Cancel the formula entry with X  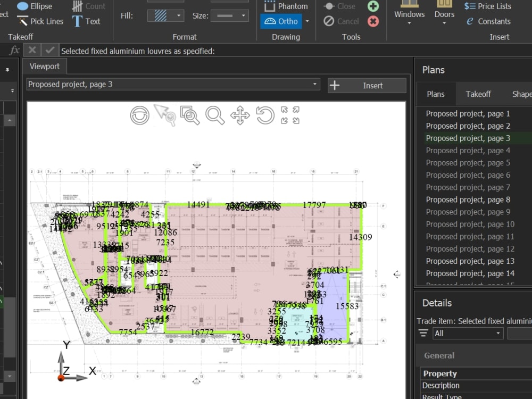click(x=32, y=50)
